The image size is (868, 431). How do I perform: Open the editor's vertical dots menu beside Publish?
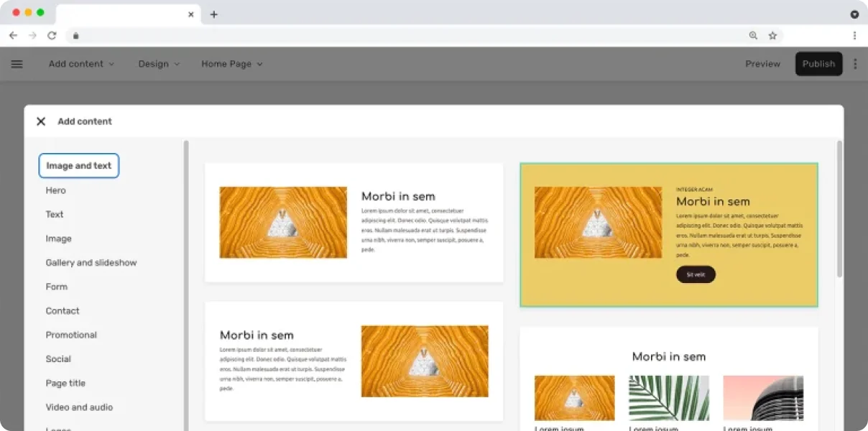(855, 64)
